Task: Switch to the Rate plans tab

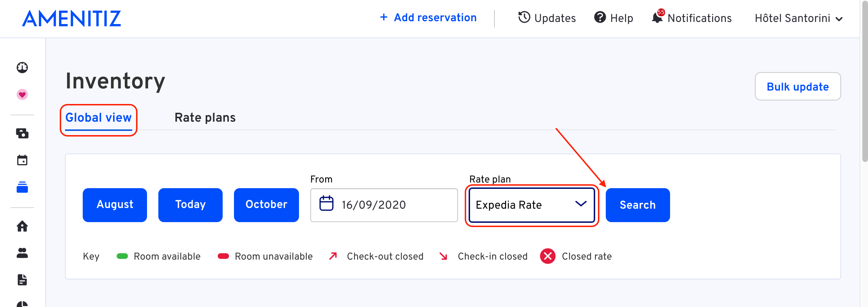Action: 205,117
